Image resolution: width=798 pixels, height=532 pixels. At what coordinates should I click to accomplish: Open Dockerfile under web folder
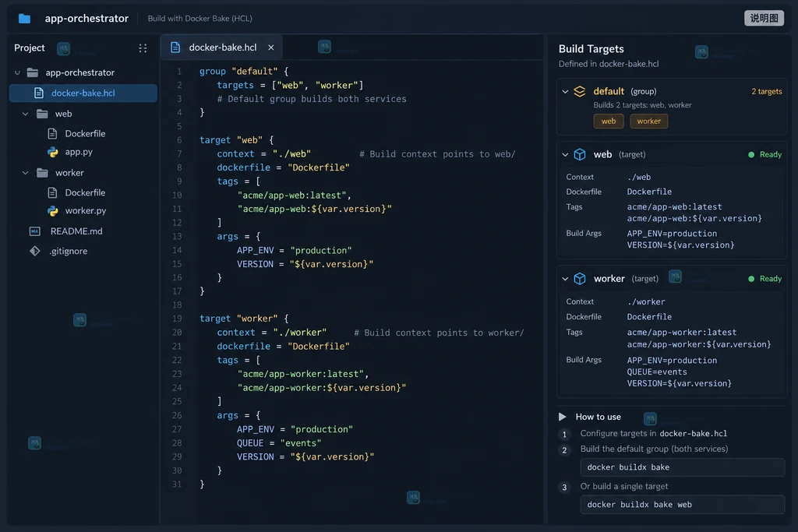[x=85, y=134]
